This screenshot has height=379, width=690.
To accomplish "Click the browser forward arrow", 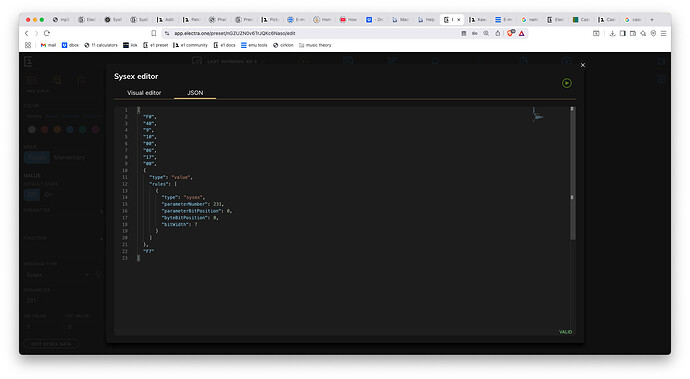I will click(37, 33).
